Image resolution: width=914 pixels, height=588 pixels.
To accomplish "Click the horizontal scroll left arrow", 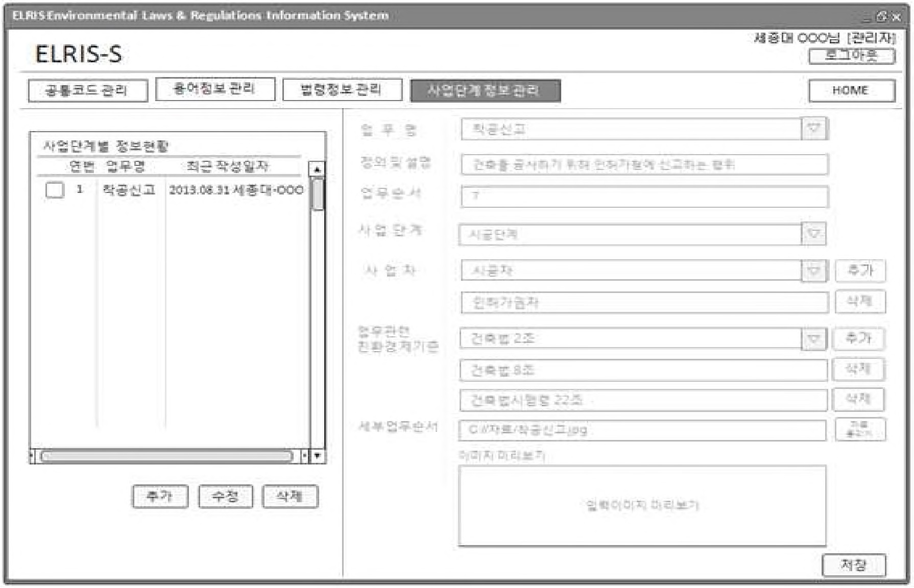I will 33,456.
